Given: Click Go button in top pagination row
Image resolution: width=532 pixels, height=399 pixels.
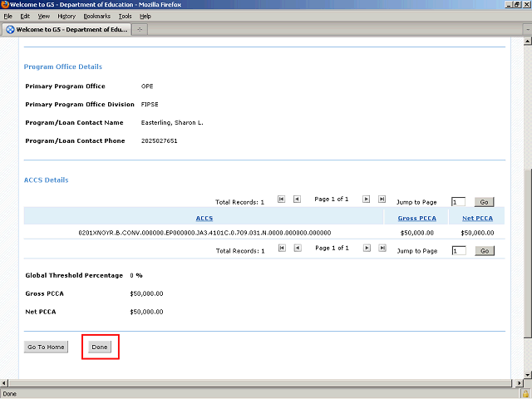Looking at the screenshot, I should 484,202.
